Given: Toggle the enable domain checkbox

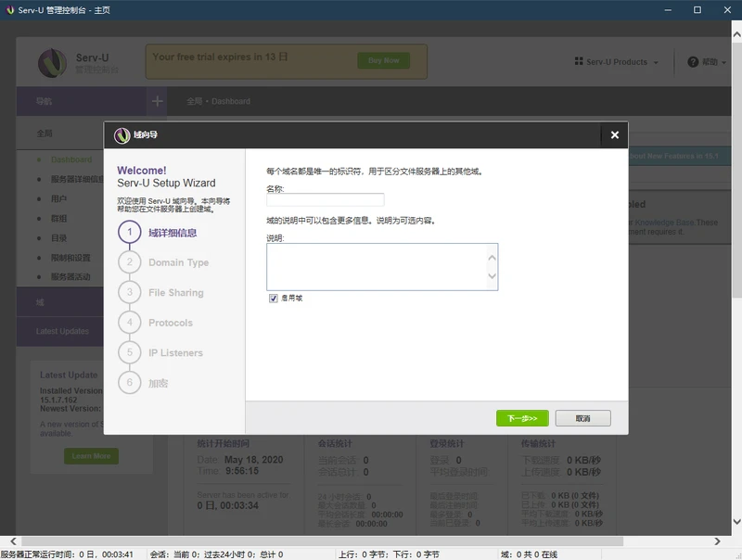Looking at the screenshot, I should pyautogui.click(x=273, y=298).
